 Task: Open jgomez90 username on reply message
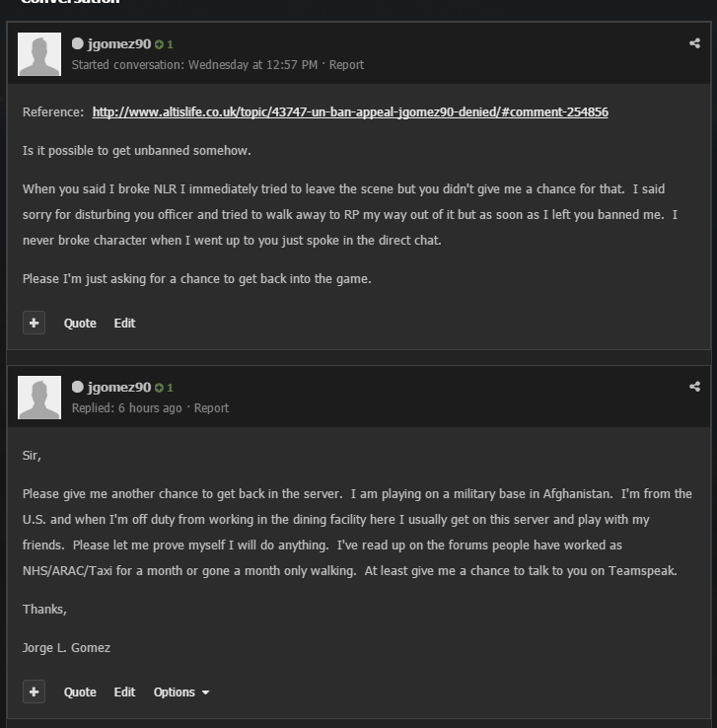click(119, 388)
